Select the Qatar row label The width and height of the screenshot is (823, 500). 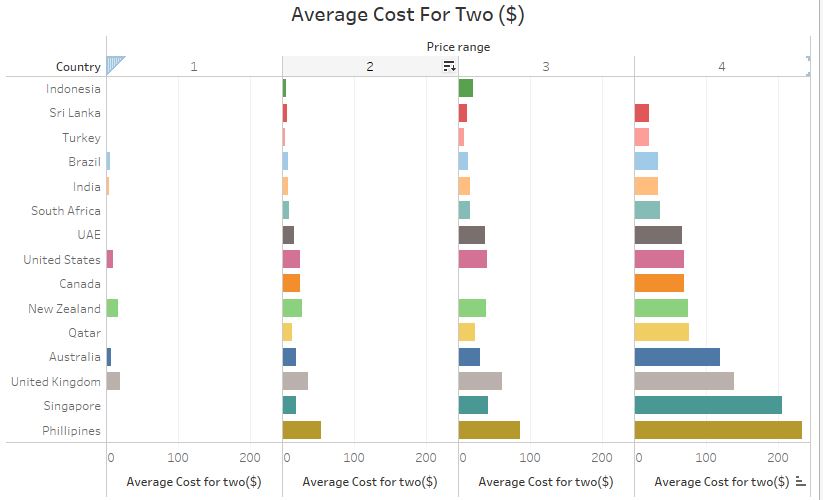click(85, 333)
